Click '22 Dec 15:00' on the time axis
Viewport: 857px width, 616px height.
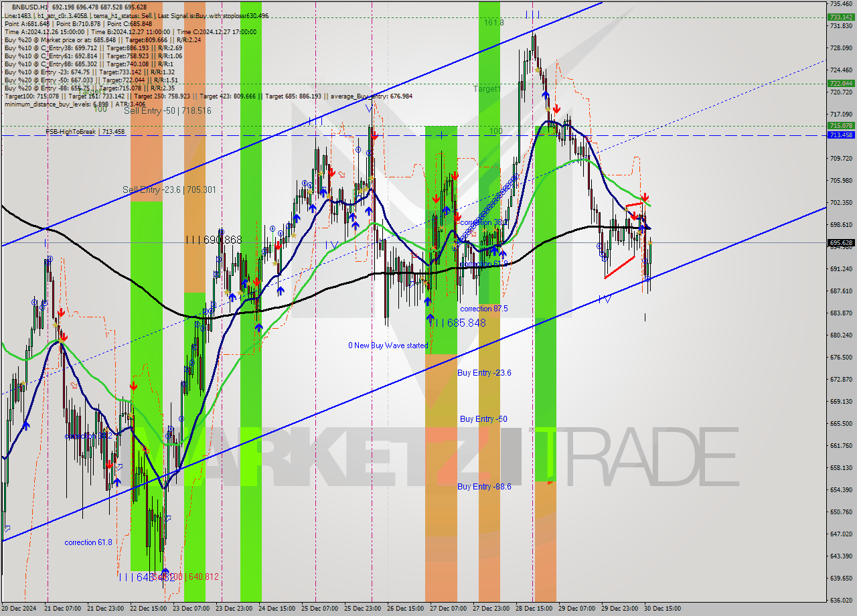click(x=148, y=609)
